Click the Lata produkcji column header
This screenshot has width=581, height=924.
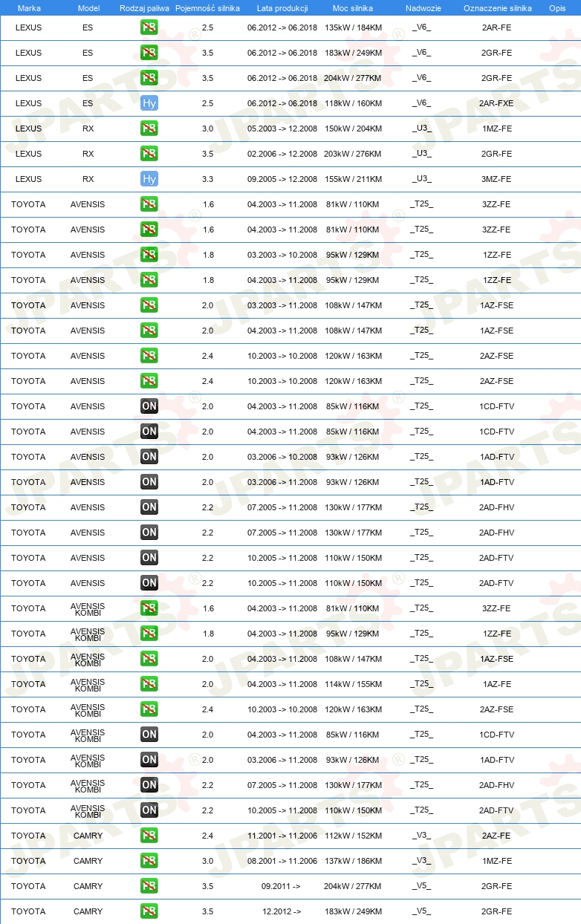tap(282, 8)
